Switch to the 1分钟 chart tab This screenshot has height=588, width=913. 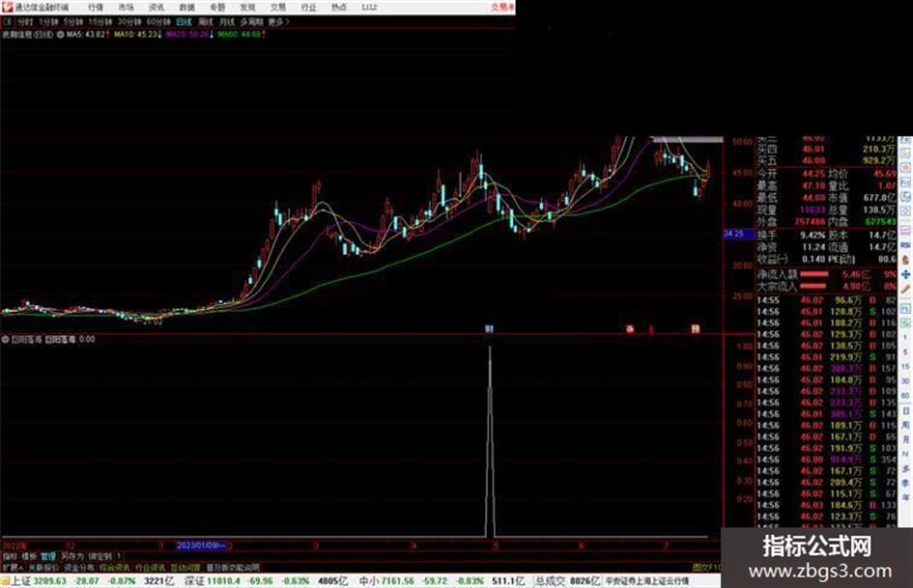48,21
